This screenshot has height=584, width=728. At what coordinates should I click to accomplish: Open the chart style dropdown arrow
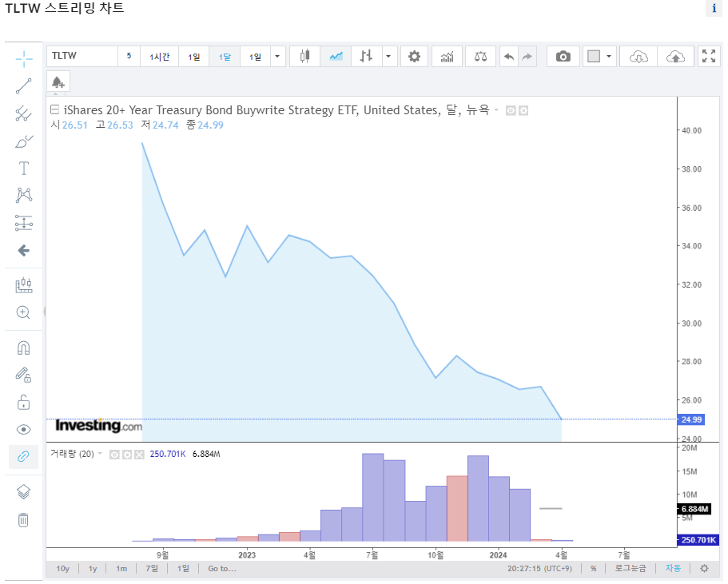(x=389, y=56)
